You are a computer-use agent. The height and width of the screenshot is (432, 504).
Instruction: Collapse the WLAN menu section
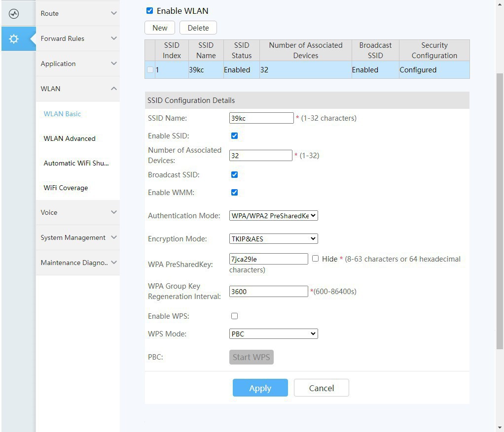pos(78,89)
